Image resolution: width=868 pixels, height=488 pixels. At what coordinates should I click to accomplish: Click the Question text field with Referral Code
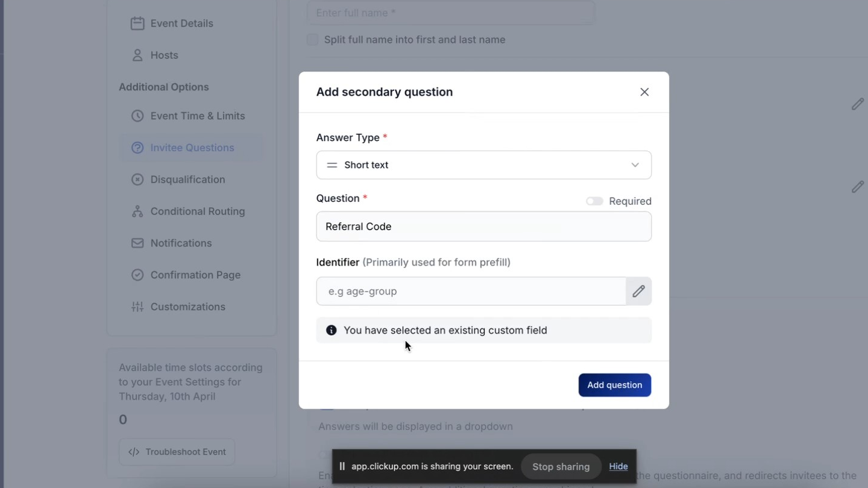point(483,227)
